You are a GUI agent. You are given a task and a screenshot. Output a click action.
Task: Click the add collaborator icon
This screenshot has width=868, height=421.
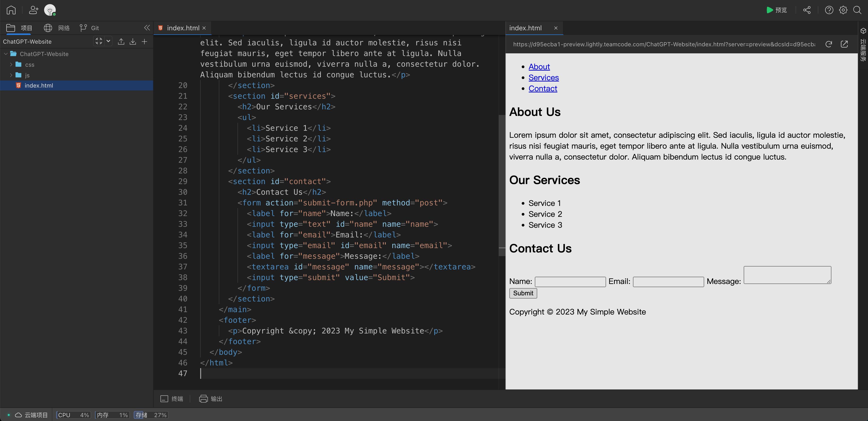(33, 10)
